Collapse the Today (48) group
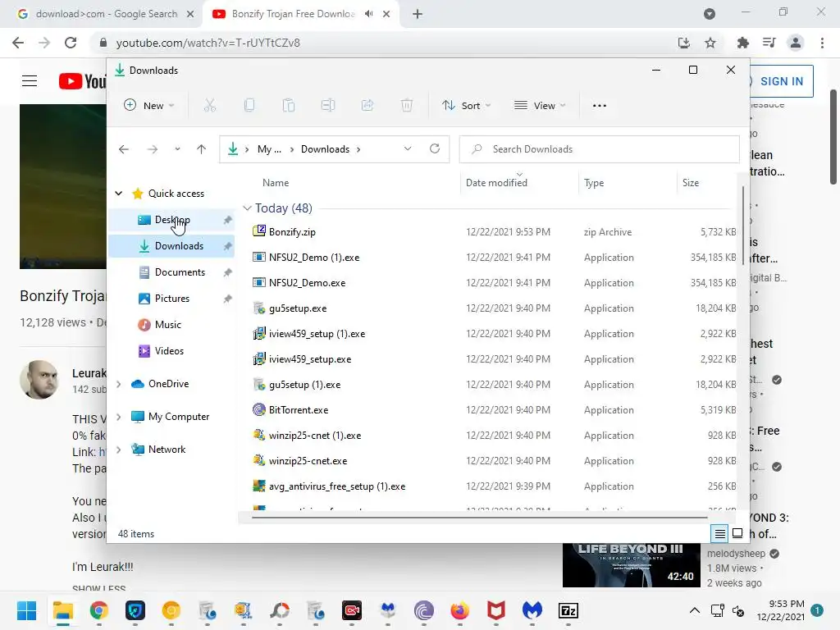The width and height of the screenshot is (840, 630). (247, 208)
